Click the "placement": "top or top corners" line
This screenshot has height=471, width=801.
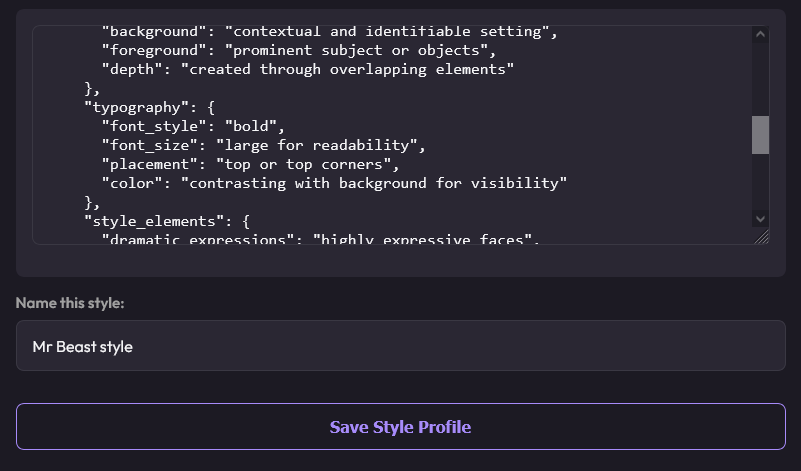tap(250, 164)
